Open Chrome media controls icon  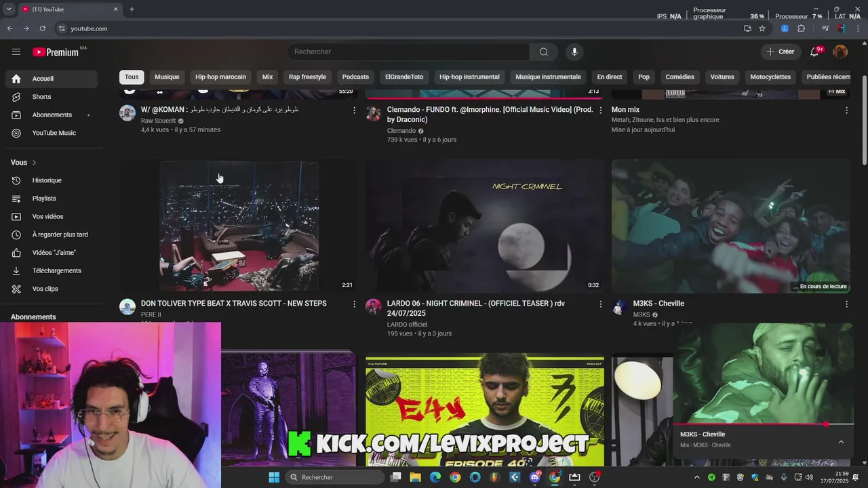[825, 28]
